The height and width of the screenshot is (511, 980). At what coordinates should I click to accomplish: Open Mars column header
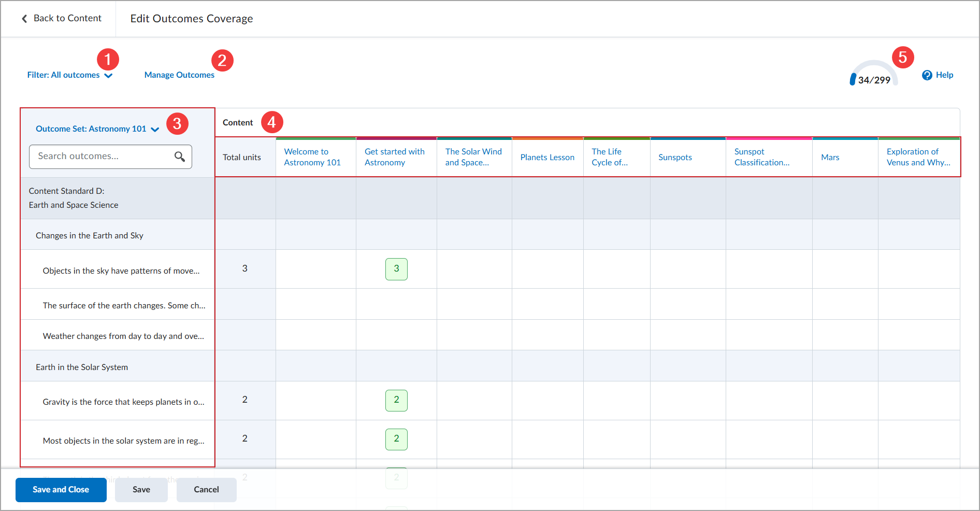pos(830,158)
